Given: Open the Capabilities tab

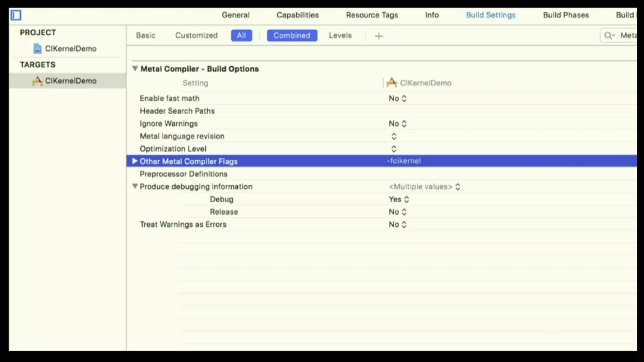Looking at the screenshot, I should click(x=297, y=15).
